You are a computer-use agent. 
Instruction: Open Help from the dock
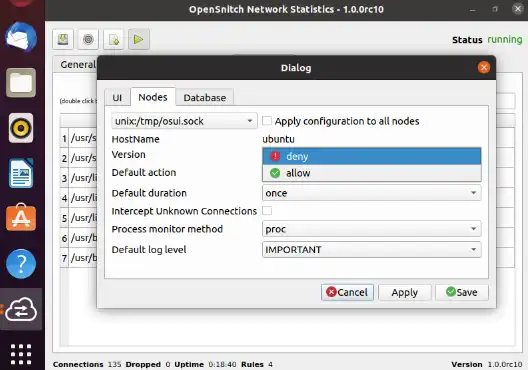coord(21,264)
